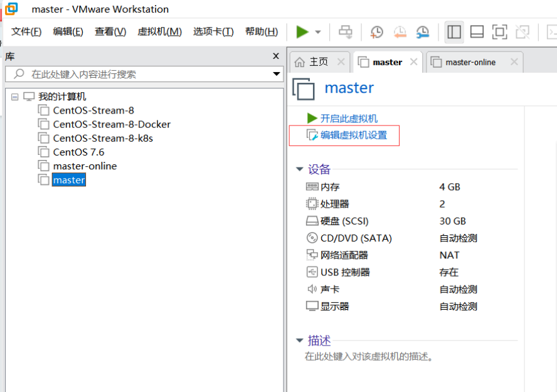Click the NAT network value
Screen dimensions: 557x392
tap(449, 255)
